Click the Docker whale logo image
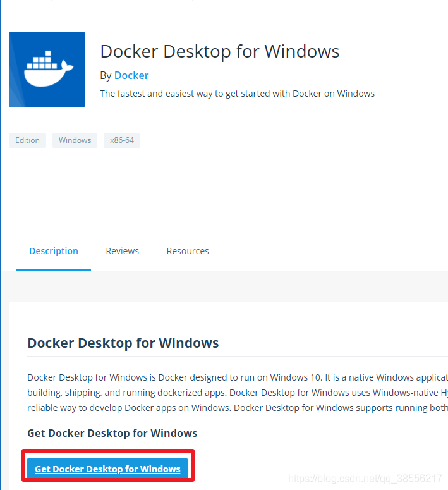The width and height of the screenshot is (448, 490). pyautogui.click(x=47, y=70)
